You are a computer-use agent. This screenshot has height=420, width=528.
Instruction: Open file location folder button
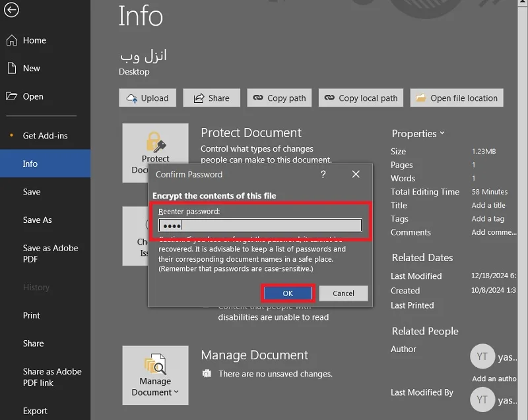(457, 98)
